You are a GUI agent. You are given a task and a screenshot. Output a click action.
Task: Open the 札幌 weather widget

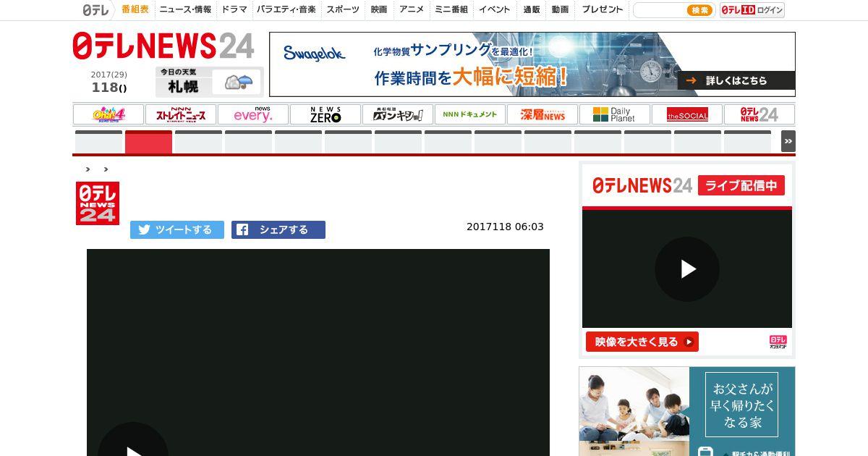tap(208, 81)
